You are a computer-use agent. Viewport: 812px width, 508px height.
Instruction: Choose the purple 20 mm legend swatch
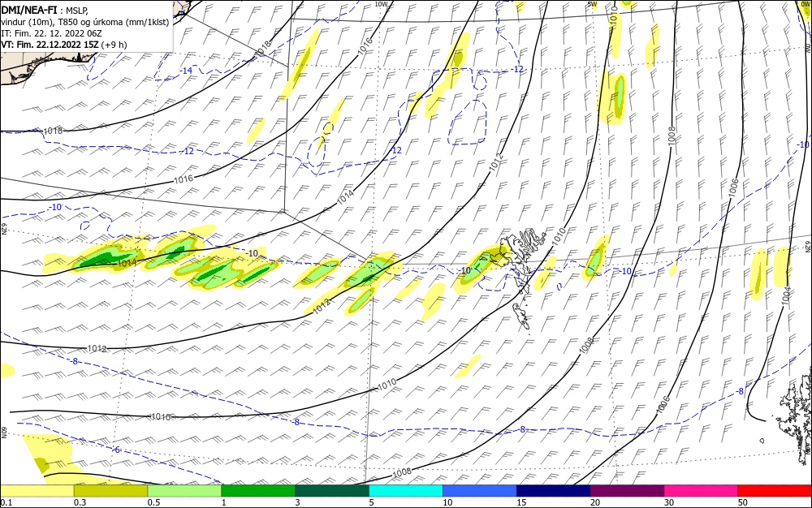click(627, 491)
